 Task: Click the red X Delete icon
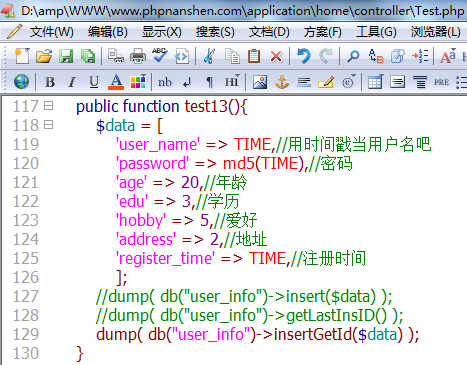[276, 56]
